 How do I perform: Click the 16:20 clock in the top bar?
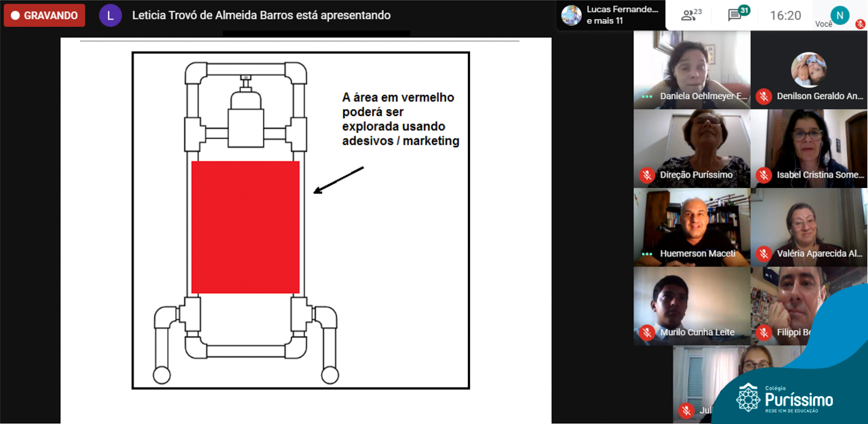[x=785, y=15]
